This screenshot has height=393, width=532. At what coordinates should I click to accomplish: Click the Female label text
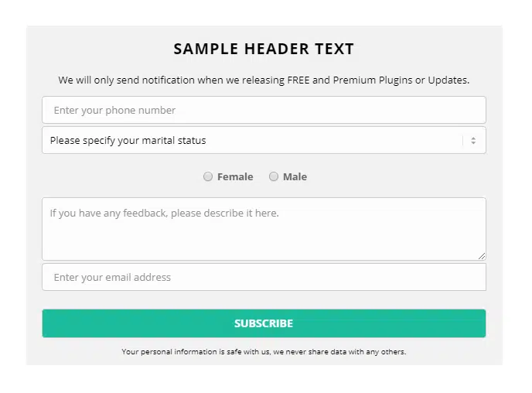tap(235, 177)
